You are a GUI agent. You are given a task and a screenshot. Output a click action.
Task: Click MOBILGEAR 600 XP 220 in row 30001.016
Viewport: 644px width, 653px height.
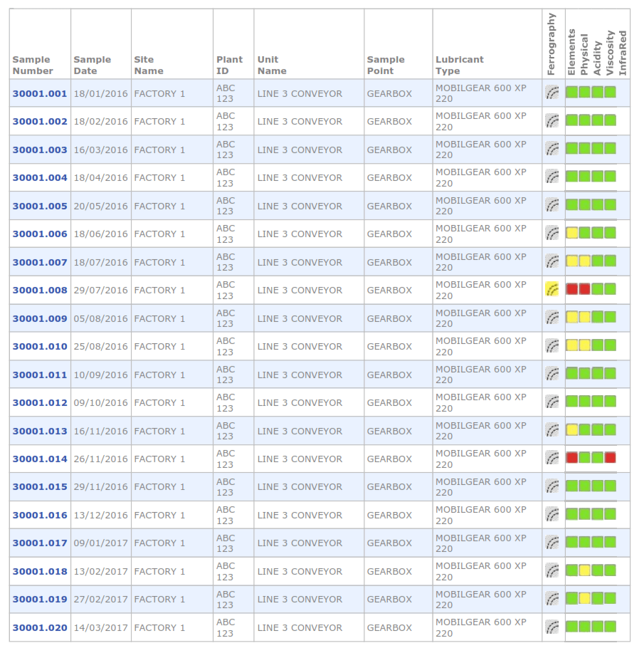click(x=481, y=515)
